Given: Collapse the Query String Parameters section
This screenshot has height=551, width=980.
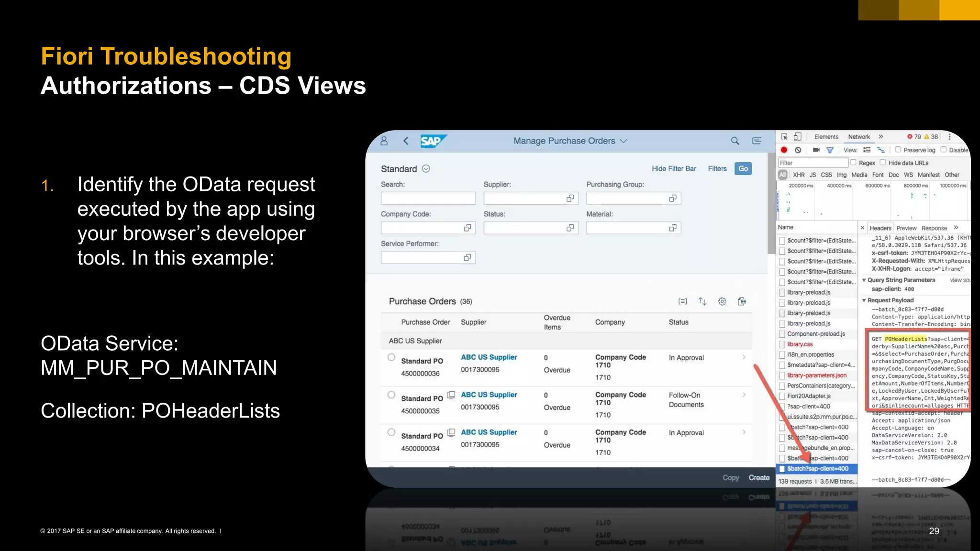Looking at the screenshot, I should tap(864, 280).
